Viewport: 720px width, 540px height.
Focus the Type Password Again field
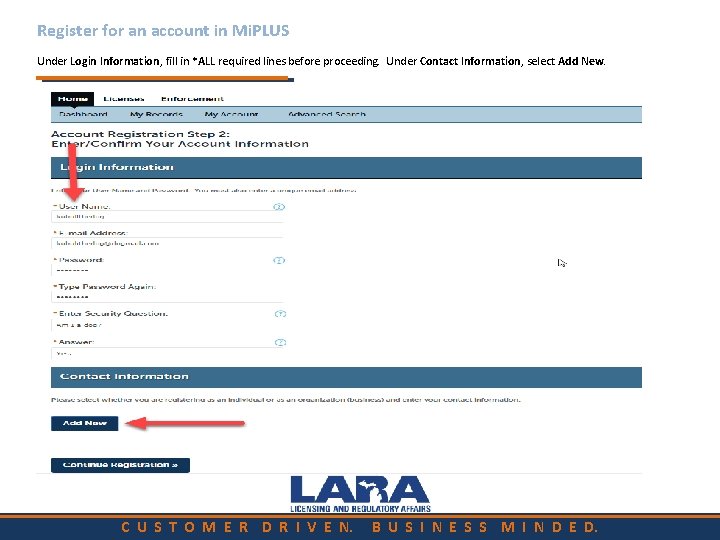click(168, 297)
